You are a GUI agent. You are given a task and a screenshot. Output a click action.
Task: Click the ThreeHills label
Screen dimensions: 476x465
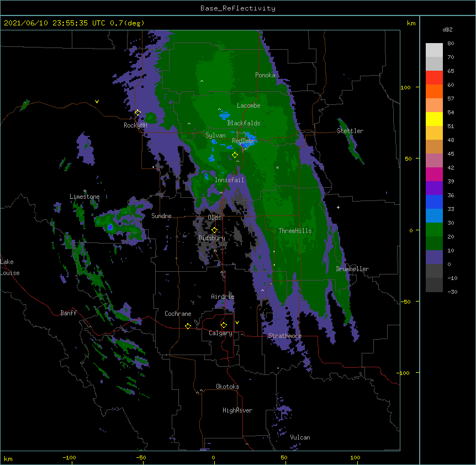coord(295,231)
